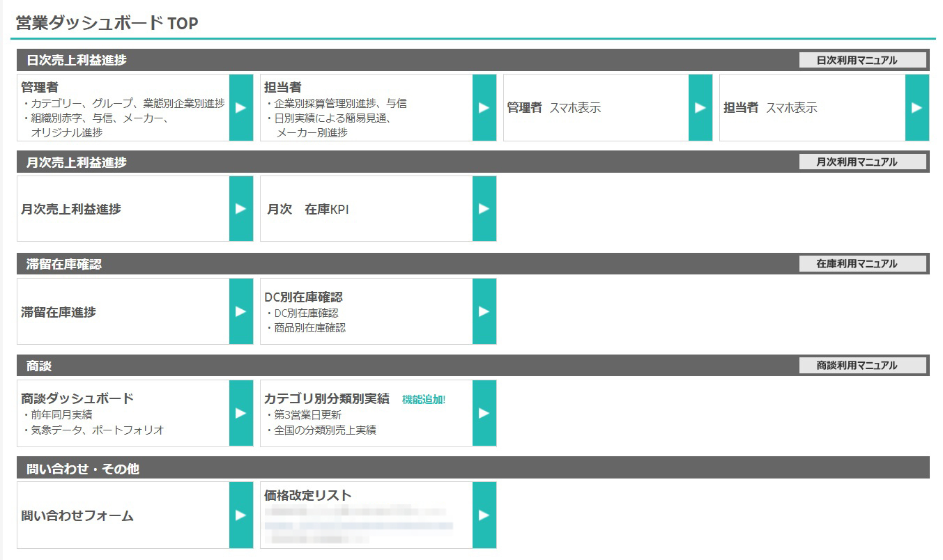Open 担当者 スマホ表示 via its arrow icon
943x560 pixels.
point(917,108)
